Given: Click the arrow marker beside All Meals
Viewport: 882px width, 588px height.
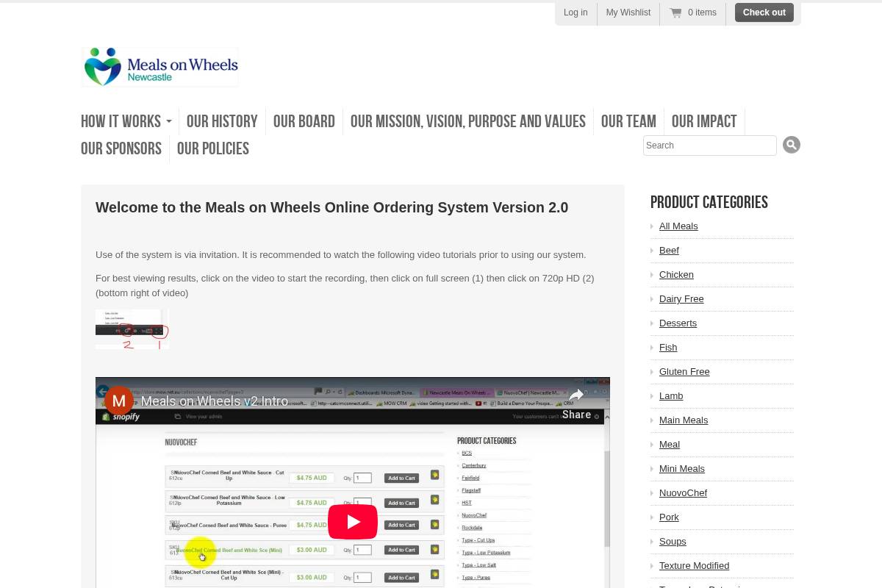Looking at the screenshot, I should click(653, 226).
